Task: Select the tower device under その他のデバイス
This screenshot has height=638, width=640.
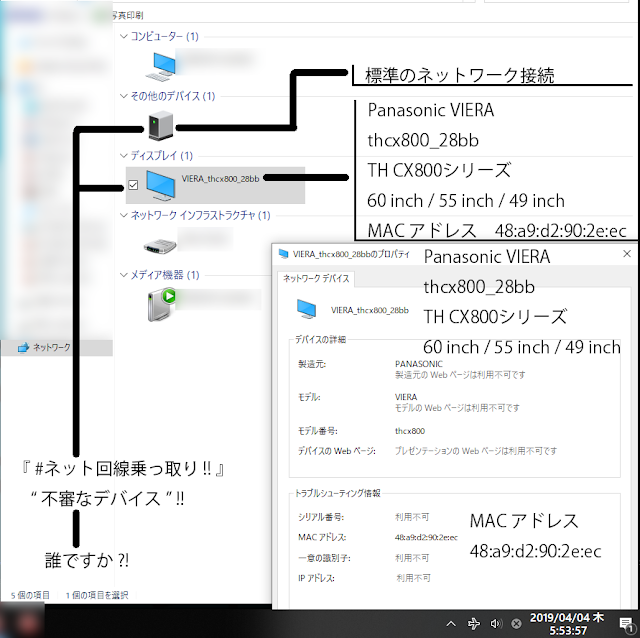Action: (160, 126)
